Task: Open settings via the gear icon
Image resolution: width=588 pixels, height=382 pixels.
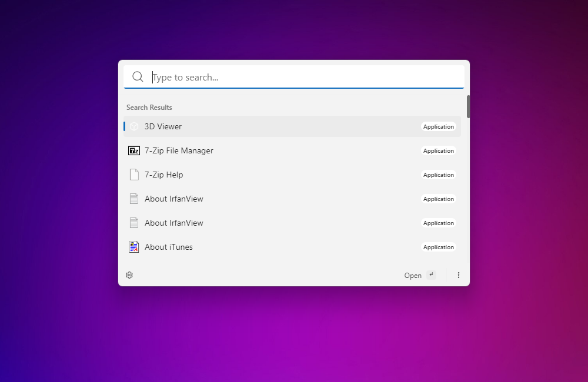Action: click(x=129, y=275)
